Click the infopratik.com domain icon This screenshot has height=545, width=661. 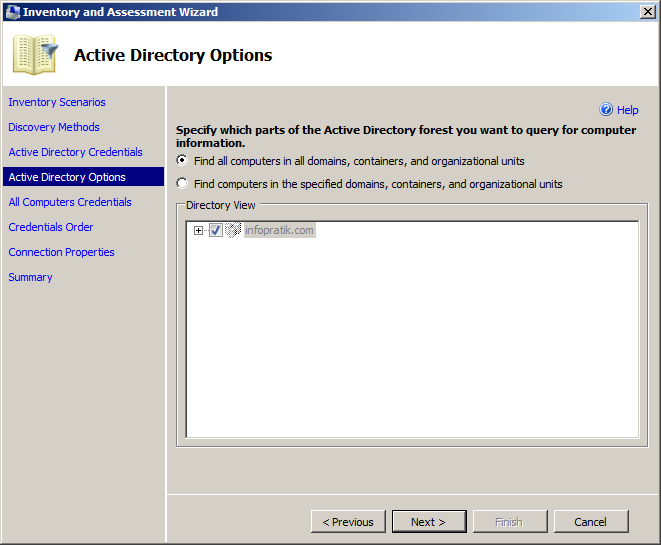coord(233,230)
